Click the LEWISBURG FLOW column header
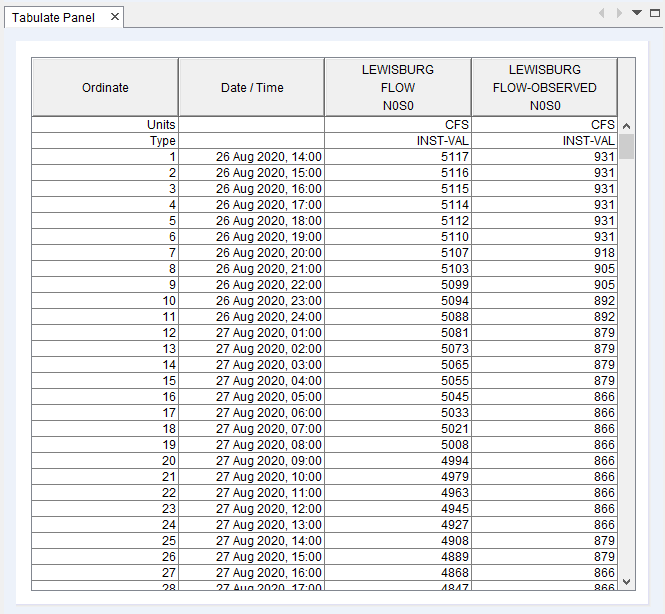665x614 pixels. (398, 87)
